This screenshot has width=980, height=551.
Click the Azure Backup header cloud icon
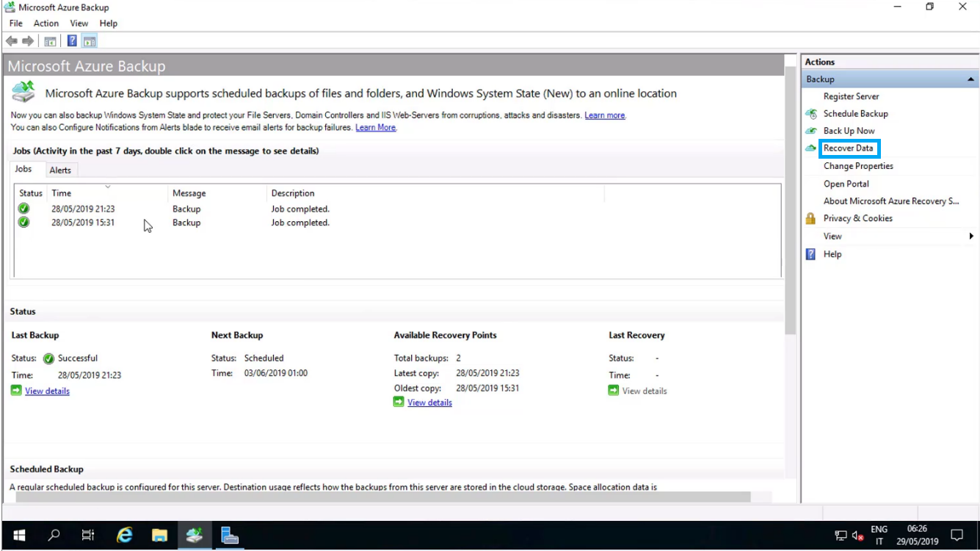pyautogui.click(x=23, y=92)
